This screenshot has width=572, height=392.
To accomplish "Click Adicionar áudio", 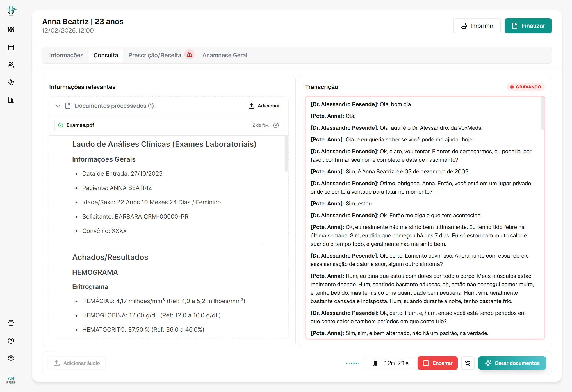I will click(76, 363).
